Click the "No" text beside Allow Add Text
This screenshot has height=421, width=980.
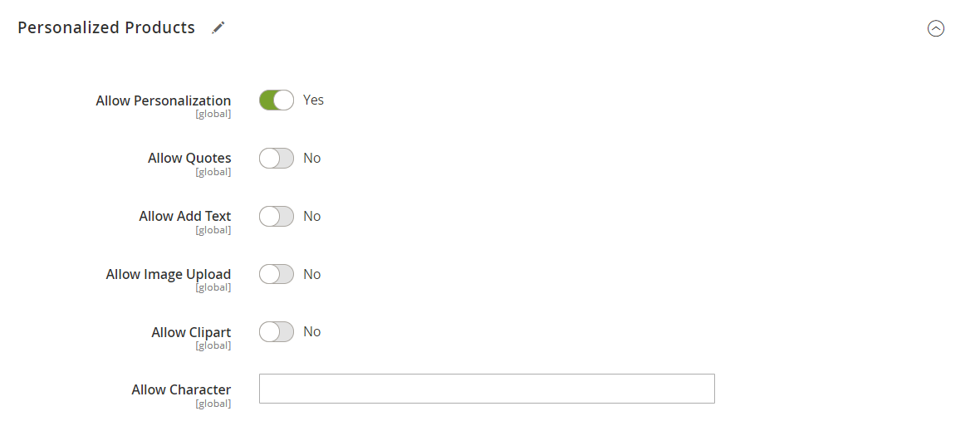coord(311,216)
